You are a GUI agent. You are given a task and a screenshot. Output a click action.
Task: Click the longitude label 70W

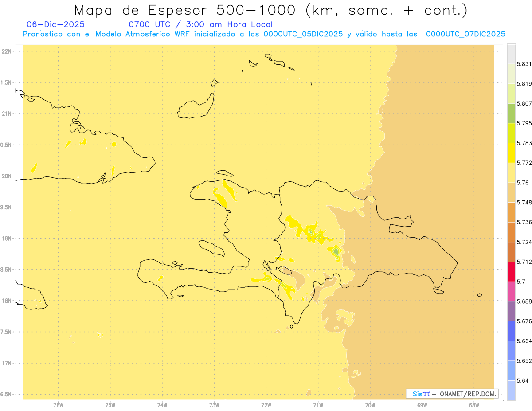click(370, 405)
